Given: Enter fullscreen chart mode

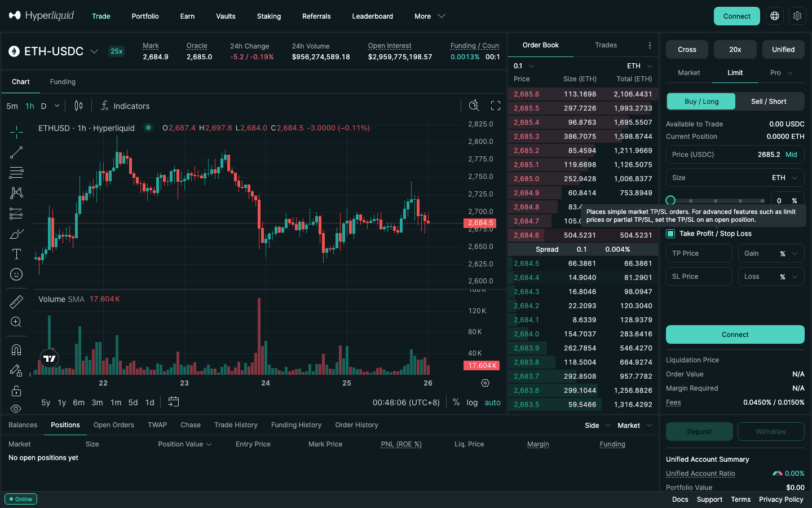Looking at the screenshot, I should (x=496, y=106).
